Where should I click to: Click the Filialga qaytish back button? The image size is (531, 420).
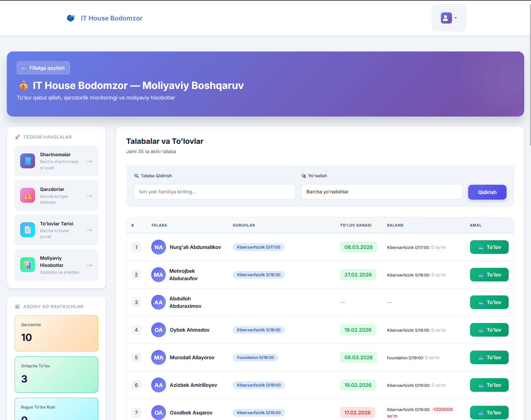(x=43, y=68)
